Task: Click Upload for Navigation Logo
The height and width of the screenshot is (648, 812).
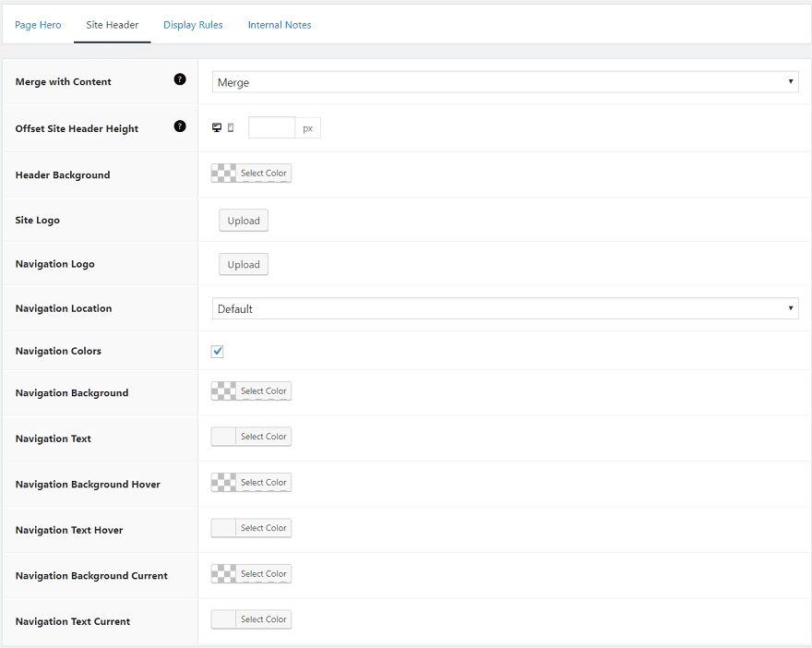Action: click(x=244, y=264)
